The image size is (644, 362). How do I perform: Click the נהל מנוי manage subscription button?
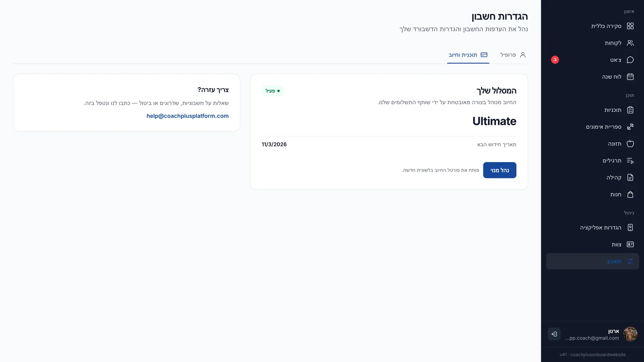point(500,170)
